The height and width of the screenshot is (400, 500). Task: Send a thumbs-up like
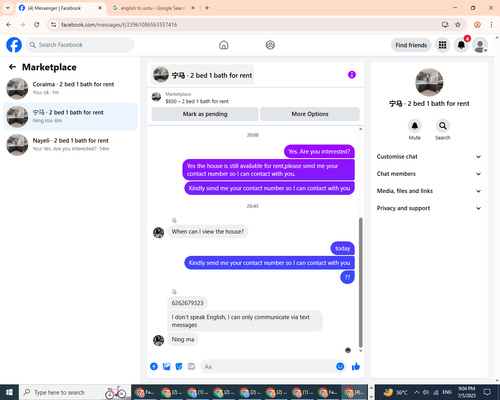(356, 366)
